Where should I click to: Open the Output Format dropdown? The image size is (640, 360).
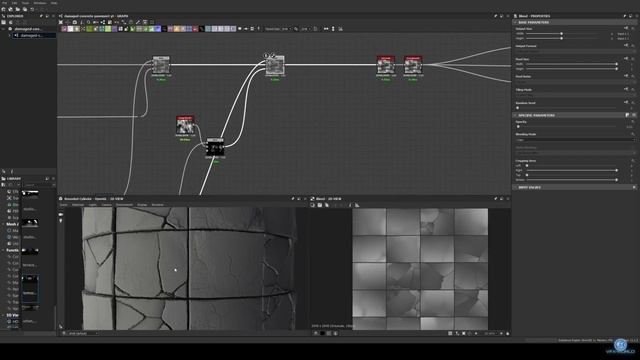(575, 51)
